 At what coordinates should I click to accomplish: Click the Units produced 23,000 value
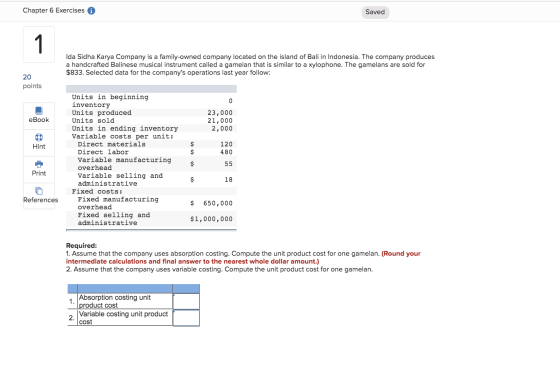(220, 113)
